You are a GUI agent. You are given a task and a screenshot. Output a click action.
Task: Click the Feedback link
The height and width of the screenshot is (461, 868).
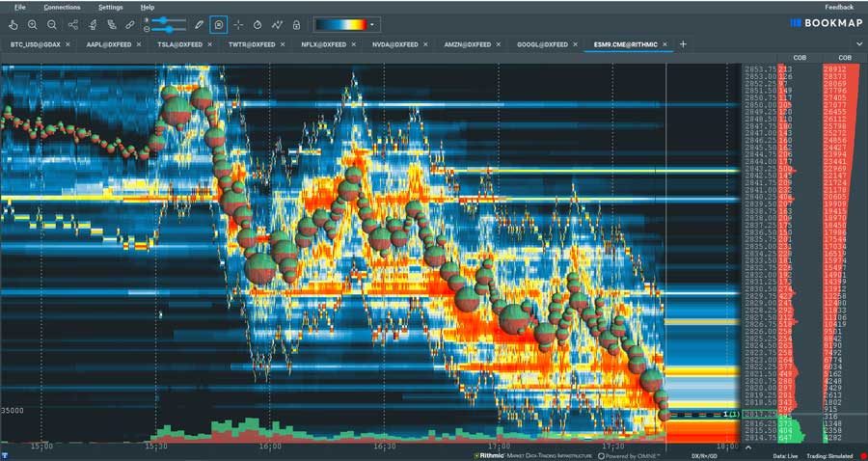pyautogui.click(x=838, y=7)
